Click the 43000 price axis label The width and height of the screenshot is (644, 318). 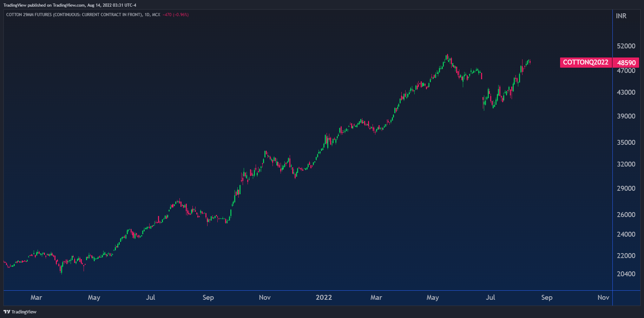click(x=626, y=92)
